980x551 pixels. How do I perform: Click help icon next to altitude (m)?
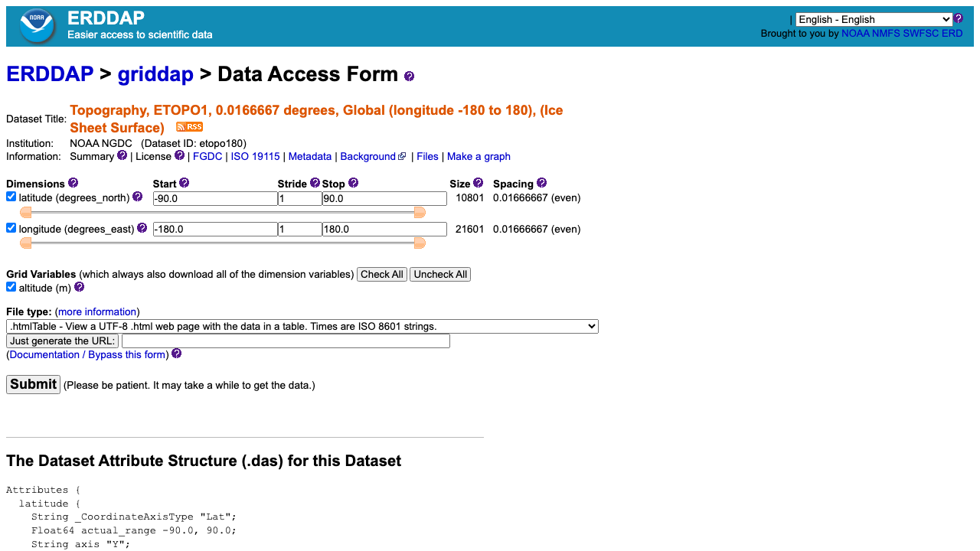(79, 287)
